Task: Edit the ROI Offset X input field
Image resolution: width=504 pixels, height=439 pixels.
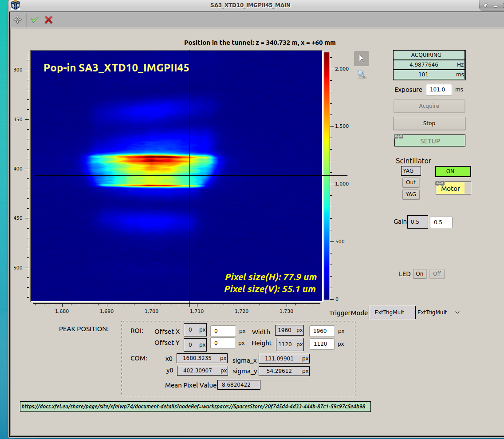Action: coord(223,331)
